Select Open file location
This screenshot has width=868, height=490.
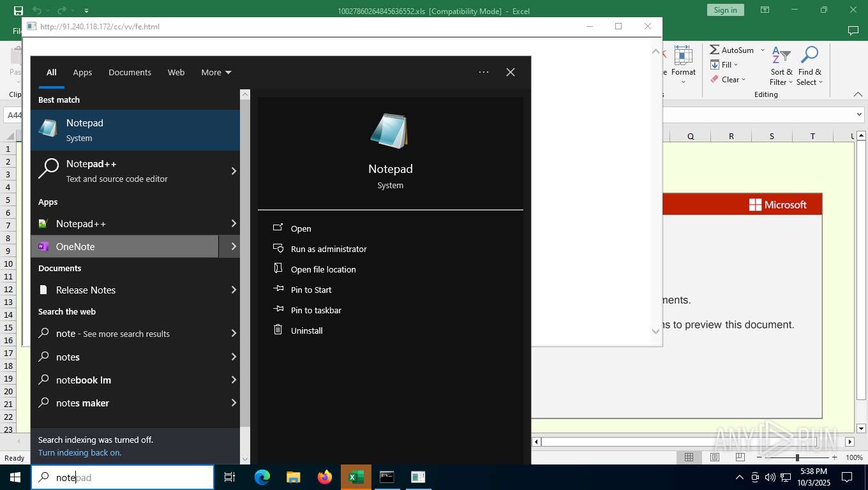(x=323, y=269)
